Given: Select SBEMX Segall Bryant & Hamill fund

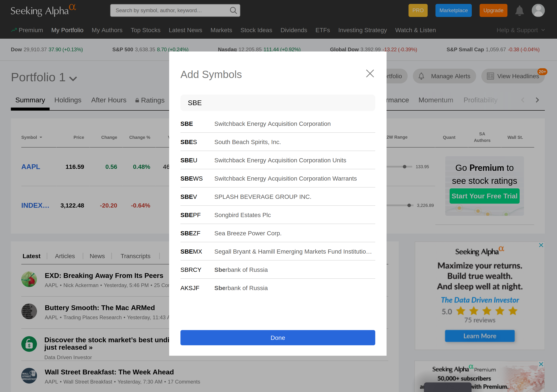Looking at the screenshot, I should pos(278,251).
